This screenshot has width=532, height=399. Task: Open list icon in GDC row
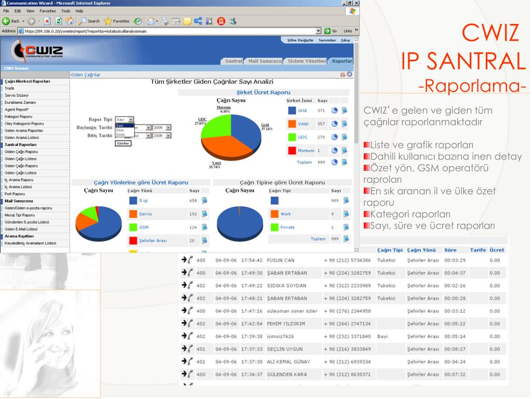pyautogui.click(x=344, y=137)
